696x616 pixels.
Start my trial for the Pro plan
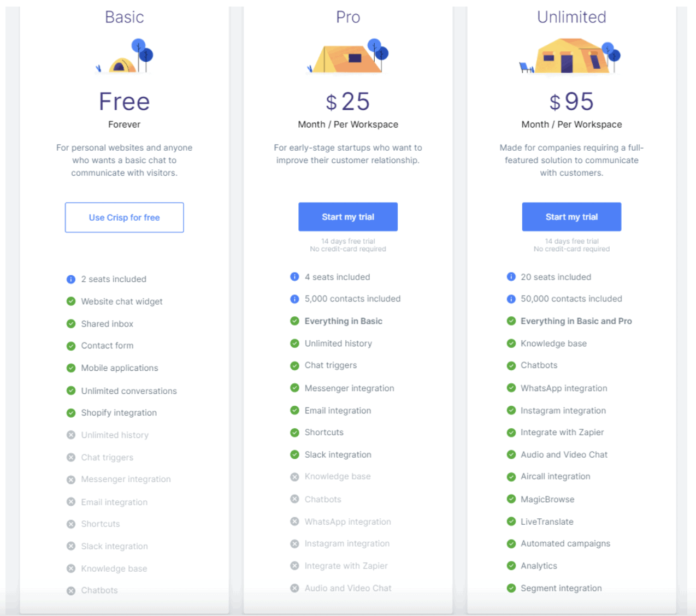348,217
